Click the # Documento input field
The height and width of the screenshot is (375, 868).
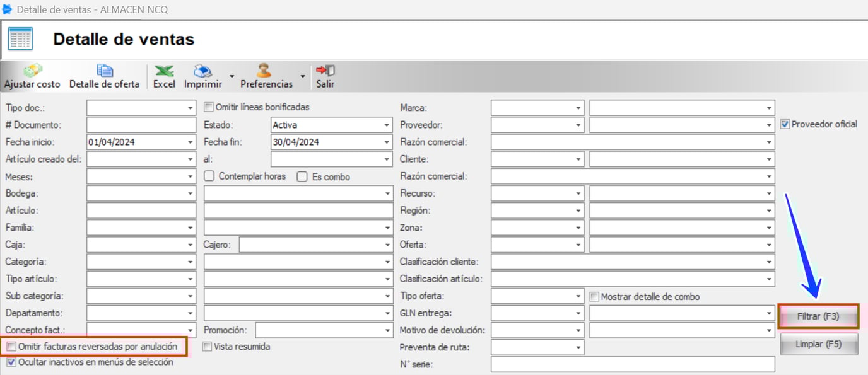(141, 125)
